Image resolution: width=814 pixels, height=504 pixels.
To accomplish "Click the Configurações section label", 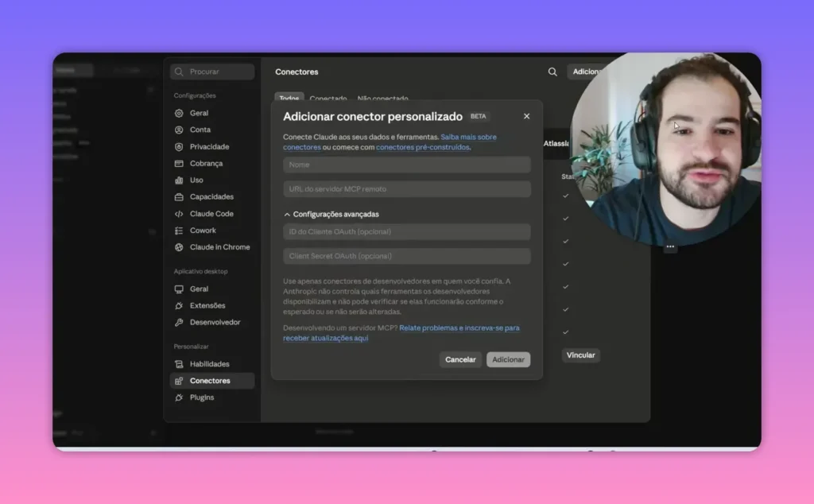I will tap(195, 96).
